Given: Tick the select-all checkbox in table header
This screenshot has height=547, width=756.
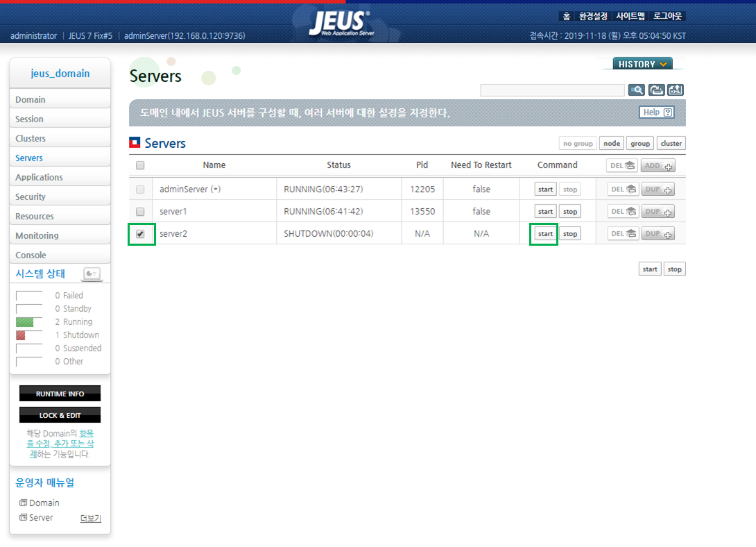Looking at the screenshot, I should point(140,165).
